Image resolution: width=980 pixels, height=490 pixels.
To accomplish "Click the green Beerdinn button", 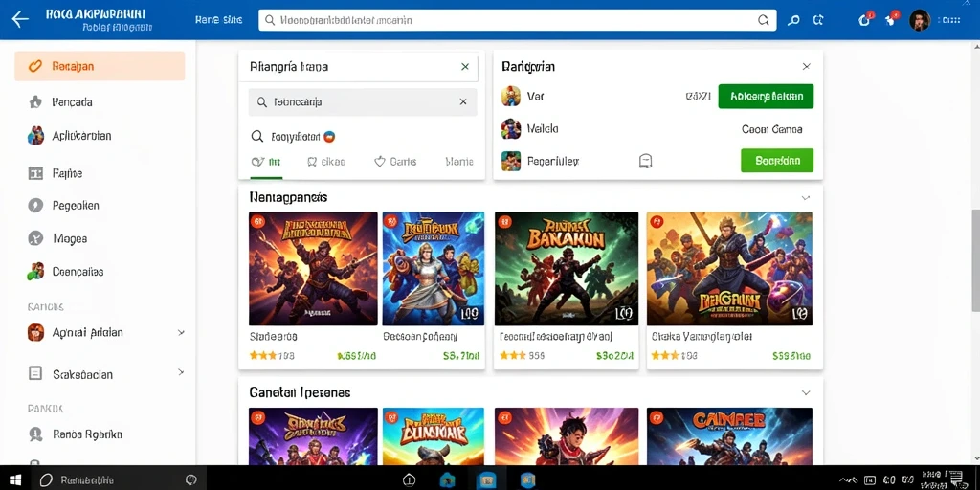I will (x=777, y=161).
